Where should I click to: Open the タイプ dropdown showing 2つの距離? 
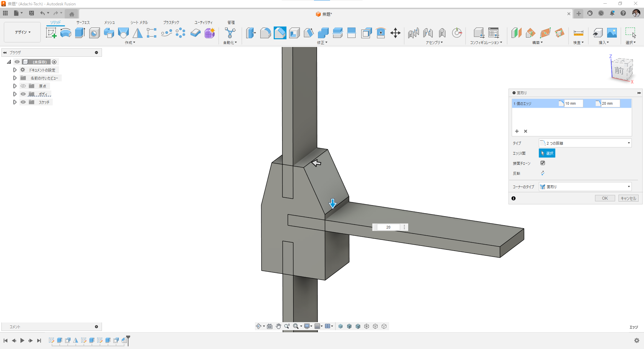coord(585,143)
